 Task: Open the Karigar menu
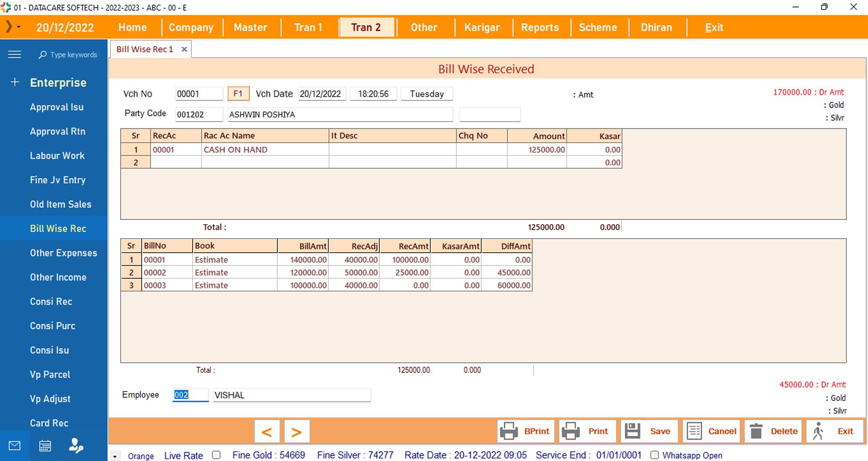tap(482, 28)
